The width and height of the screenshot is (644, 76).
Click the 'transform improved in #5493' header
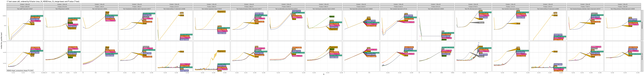pos(510,9)
